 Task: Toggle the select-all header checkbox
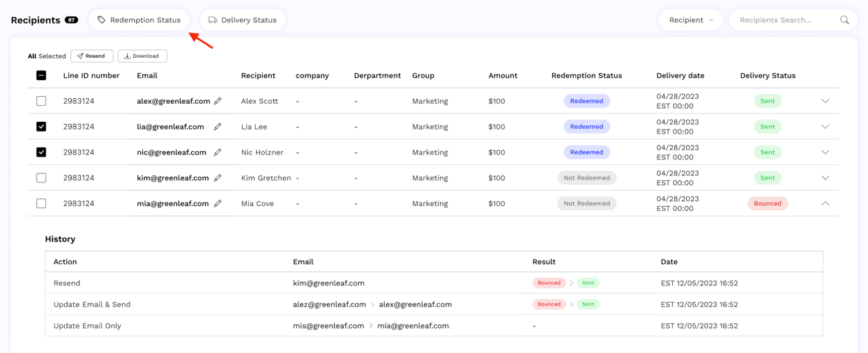41,75
